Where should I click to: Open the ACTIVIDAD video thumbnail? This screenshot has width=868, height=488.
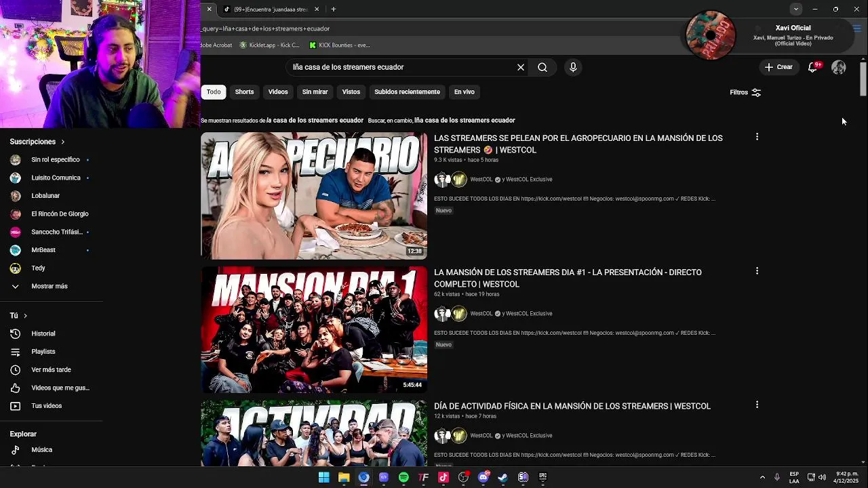pyautogui.click(x=314, y=433)
